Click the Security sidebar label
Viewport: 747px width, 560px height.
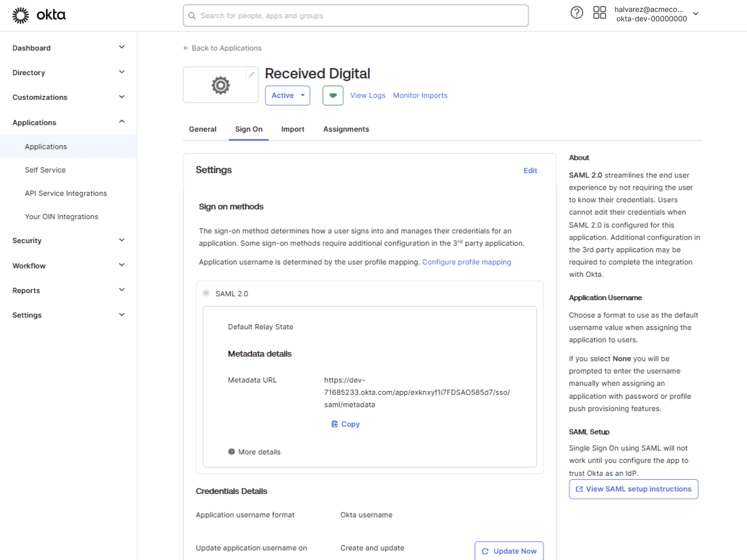(27, 241)
